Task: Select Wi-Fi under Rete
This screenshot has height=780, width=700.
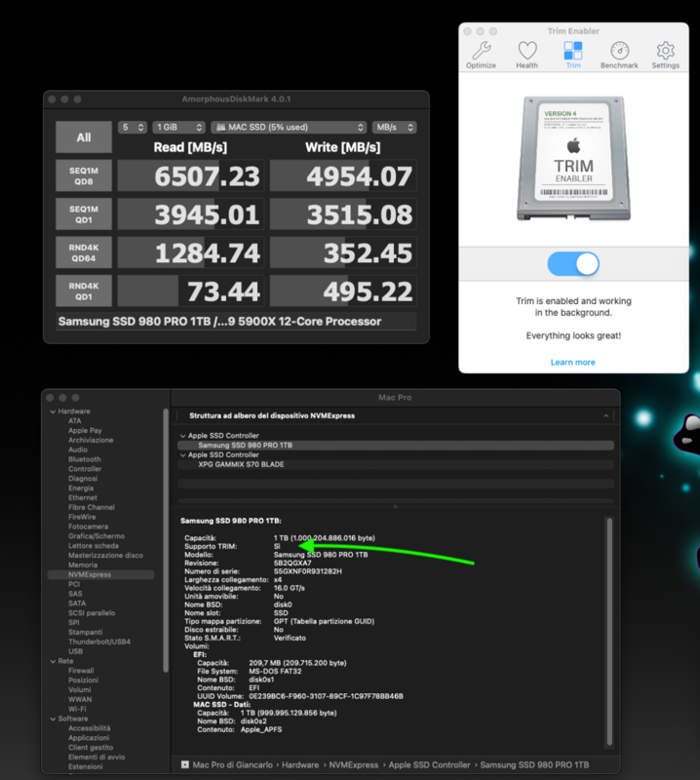Action: point(77,709)
